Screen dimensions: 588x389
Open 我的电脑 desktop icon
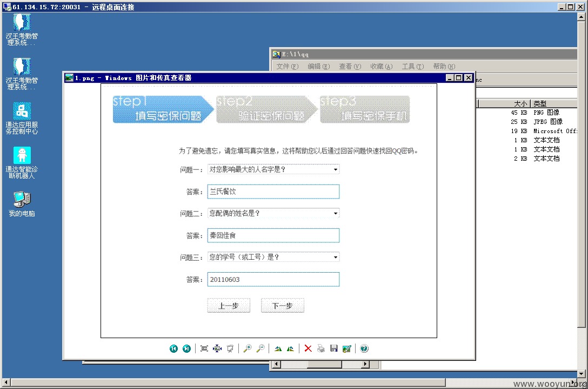22,205
